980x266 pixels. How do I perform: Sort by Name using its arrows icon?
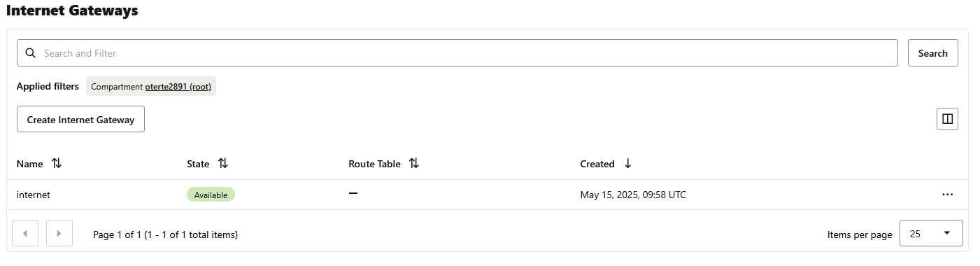click(x=57, y=163)
